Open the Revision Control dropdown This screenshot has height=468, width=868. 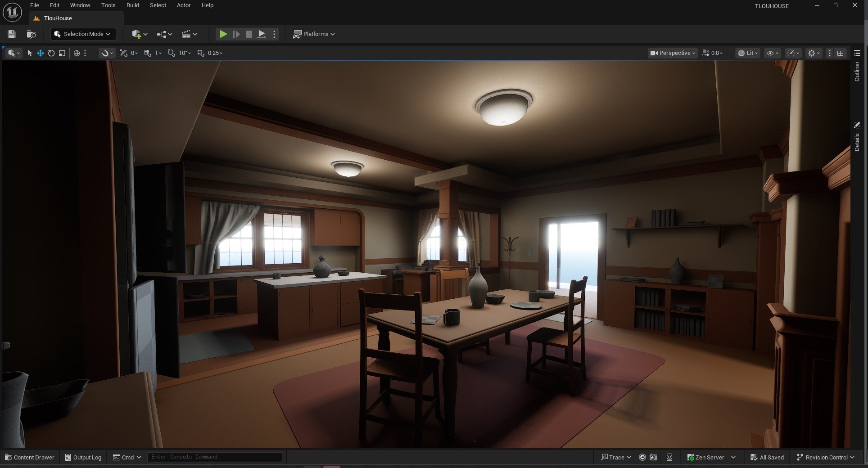(x=825, y=457)
